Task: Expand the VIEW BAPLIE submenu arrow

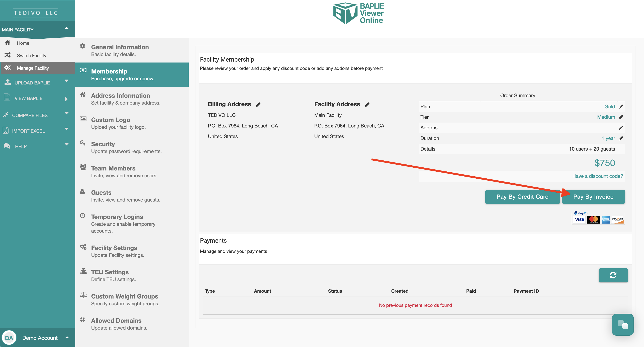Action: [66, 99]
